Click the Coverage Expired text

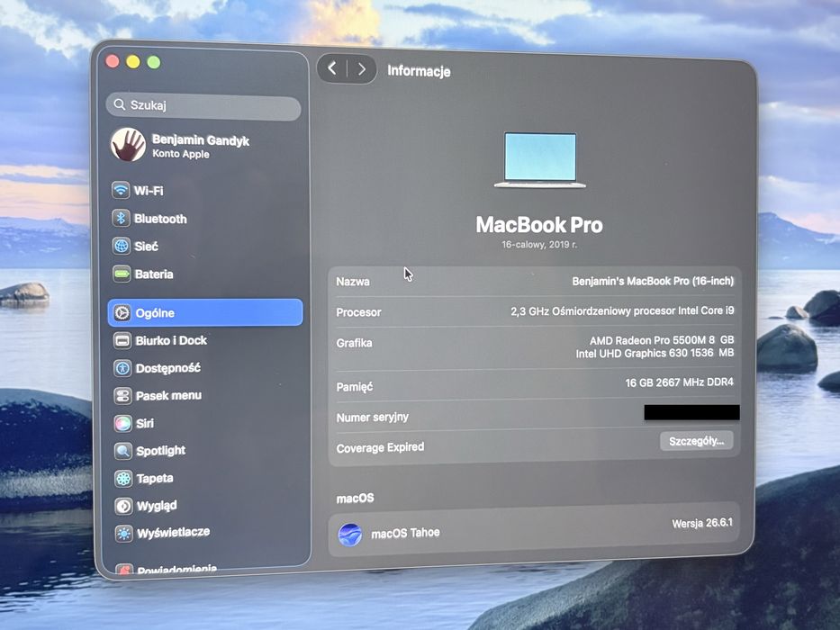point(380,447)
